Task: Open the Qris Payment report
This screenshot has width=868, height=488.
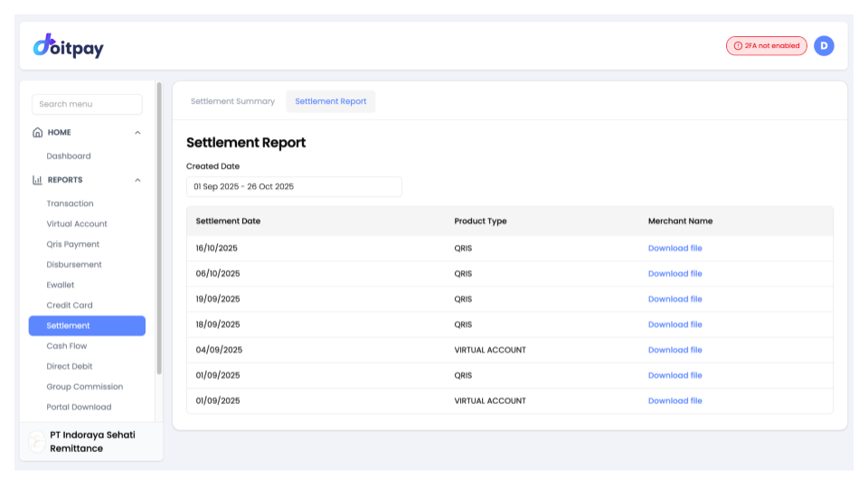Action: pos(73,244)
